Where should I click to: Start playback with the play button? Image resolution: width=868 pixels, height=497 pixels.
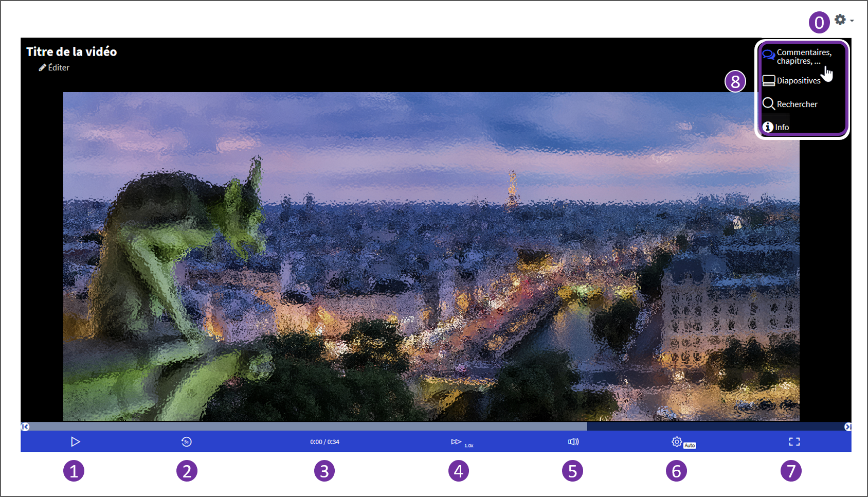tap(75, 441)
